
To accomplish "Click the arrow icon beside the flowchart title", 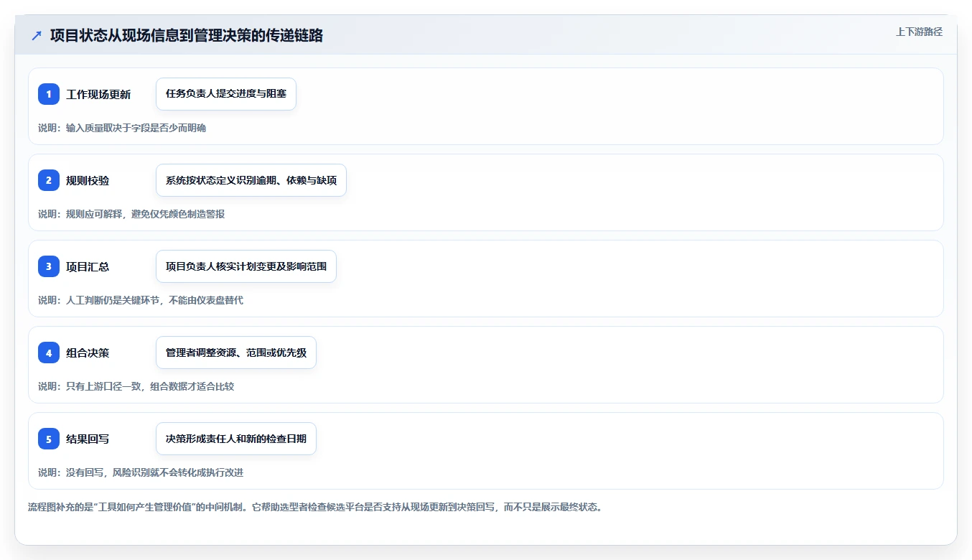I will [37, 35].
